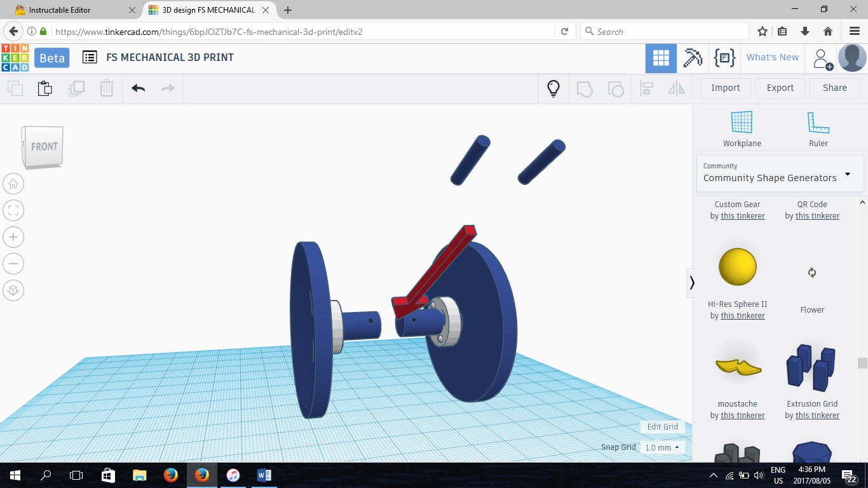
Task: Open 'this tinkerer' link under Extrusion Grid
Action: [817, 416]
